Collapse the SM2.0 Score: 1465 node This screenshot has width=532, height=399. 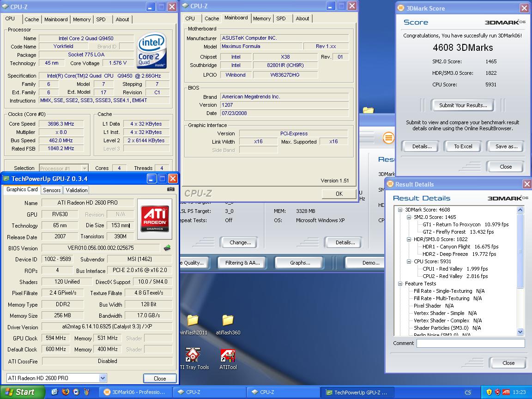409,217
